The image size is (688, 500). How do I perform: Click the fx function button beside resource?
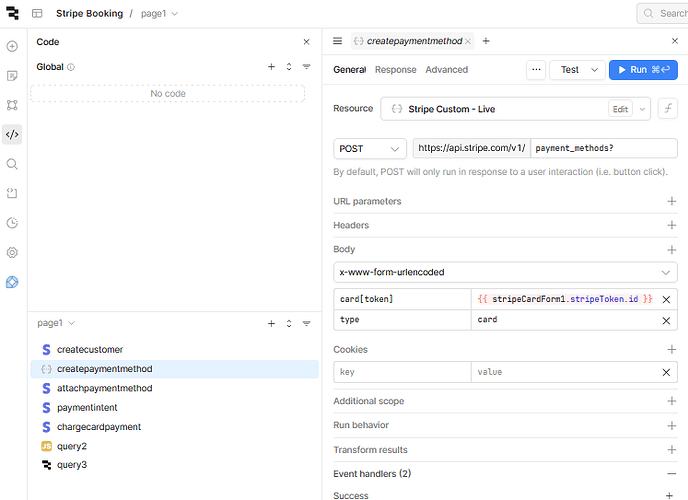tap(666, 109)
